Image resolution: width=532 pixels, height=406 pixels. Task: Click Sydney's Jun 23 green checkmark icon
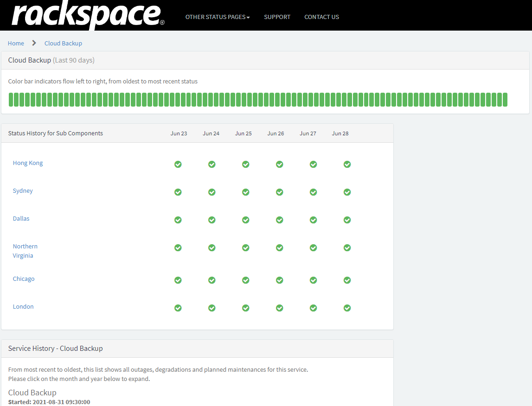[x=178, y=192]
